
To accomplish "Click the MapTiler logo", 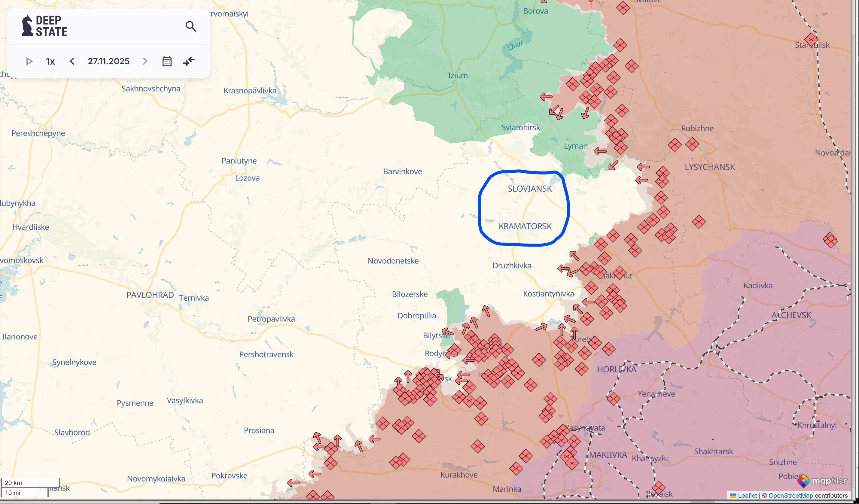I will [822, 481].
